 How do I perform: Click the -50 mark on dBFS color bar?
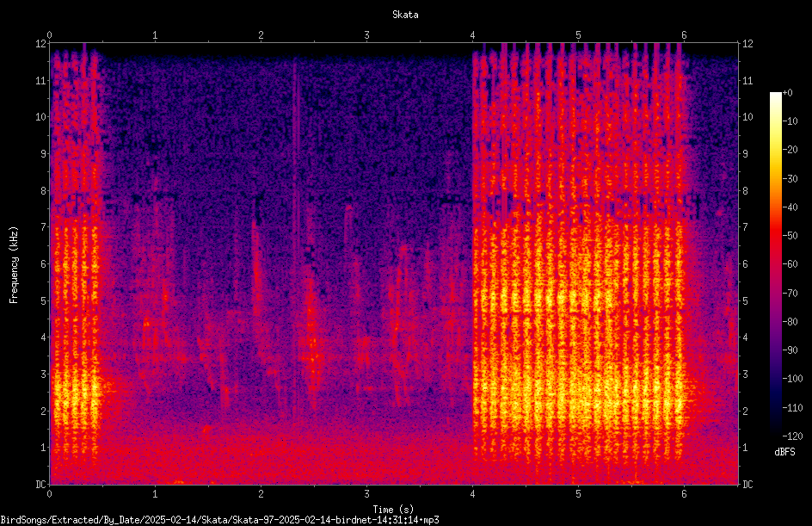click(x=790, y=236)
